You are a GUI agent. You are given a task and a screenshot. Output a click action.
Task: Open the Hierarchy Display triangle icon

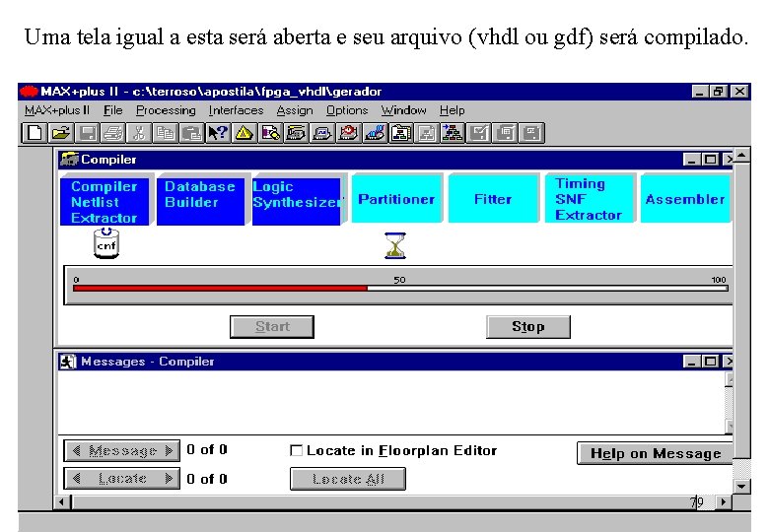(245, 133)
